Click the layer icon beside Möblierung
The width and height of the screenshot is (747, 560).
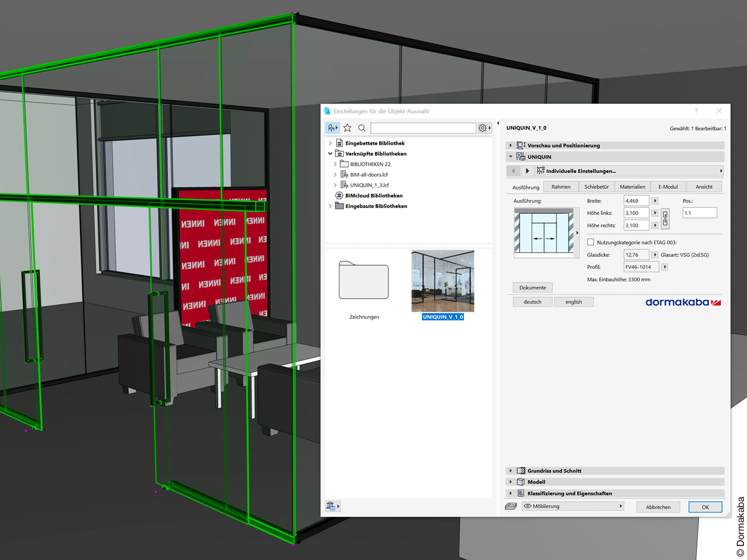click(x=511, y=506)
